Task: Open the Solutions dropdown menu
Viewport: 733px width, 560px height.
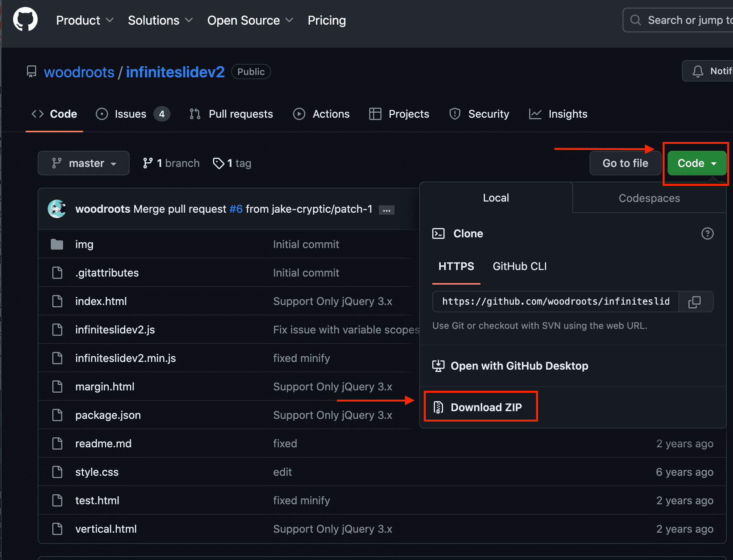Action: (160, 20)
